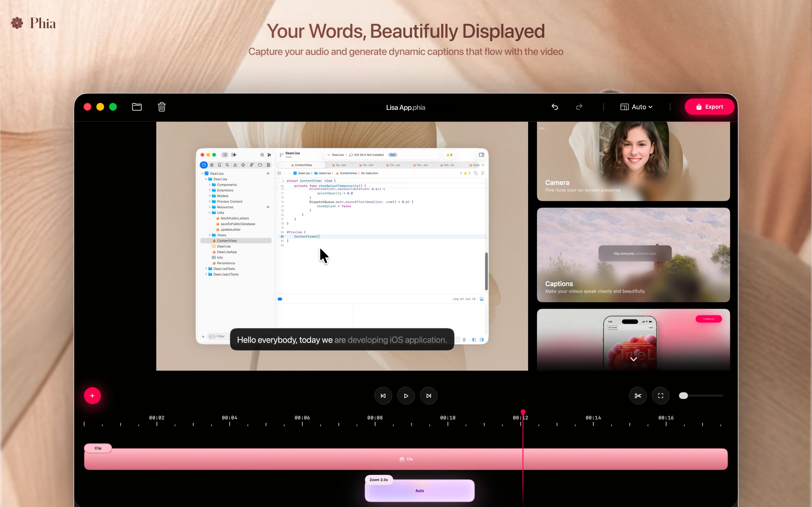Open a project using the folder icon
The image size is (812, 507).
point(136,107)
